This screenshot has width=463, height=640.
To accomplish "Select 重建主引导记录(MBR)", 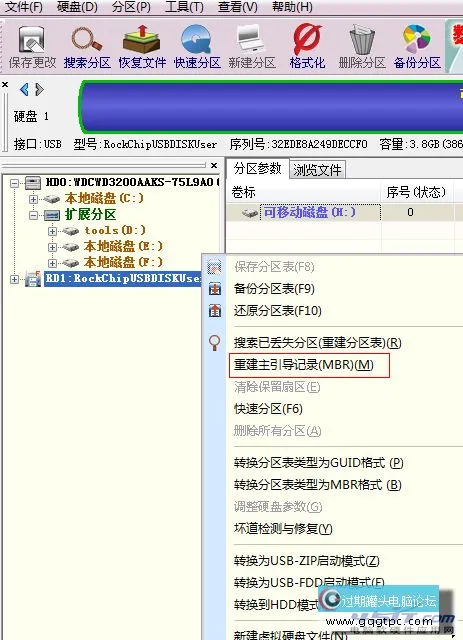I will point(304,365).
